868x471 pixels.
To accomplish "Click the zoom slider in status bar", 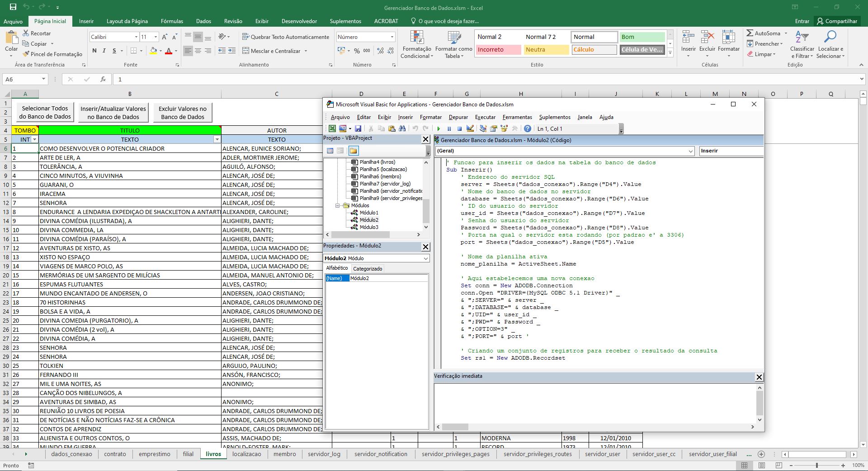I will (817, 465).
